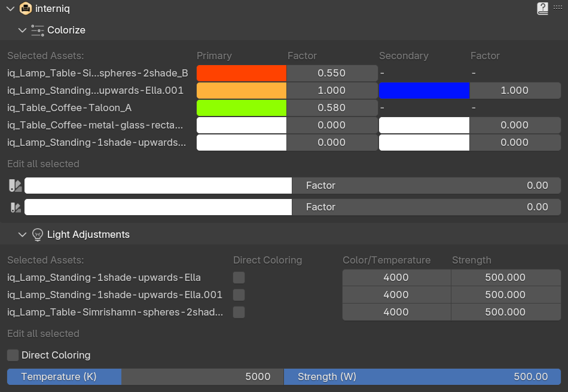
Task: Click the 4000 temperature field for Ella.001
Action: pos(396,295)
